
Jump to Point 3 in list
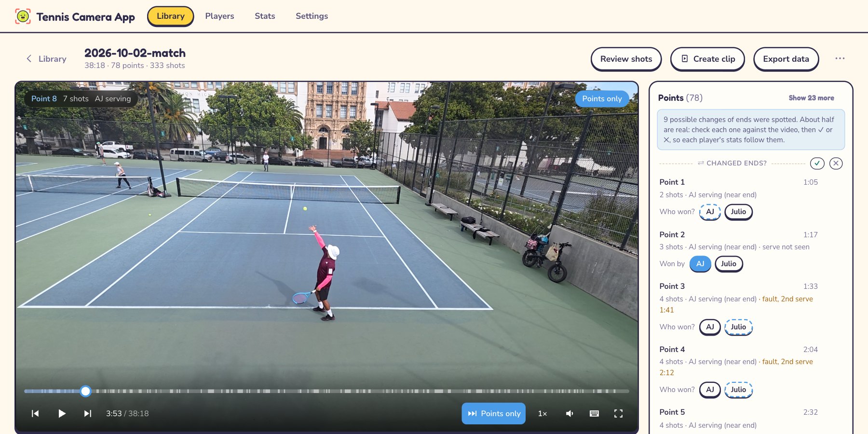tap(672, 286)
